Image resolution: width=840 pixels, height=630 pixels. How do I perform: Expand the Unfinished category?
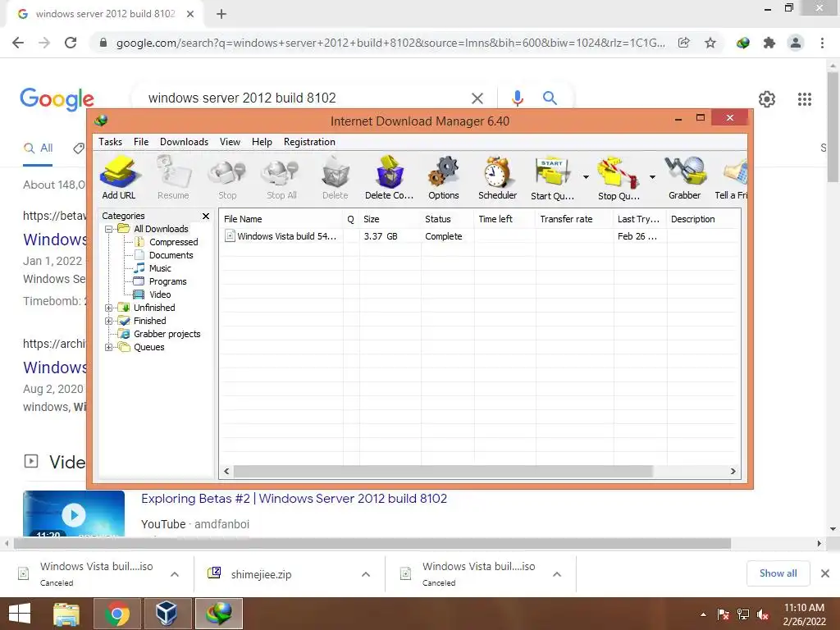point(109,308)
